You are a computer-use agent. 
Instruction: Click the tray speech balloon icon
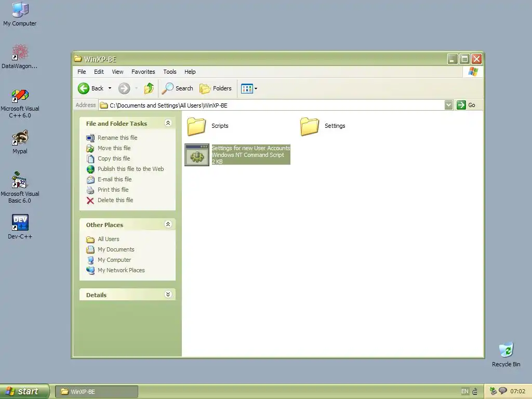[x=503, y=391]
